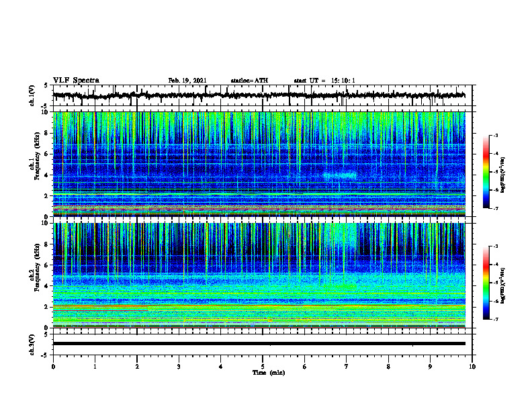Click the "-3" label on ch.2 color bar
This screenshot has width=532, height=411.
[495, 246]
